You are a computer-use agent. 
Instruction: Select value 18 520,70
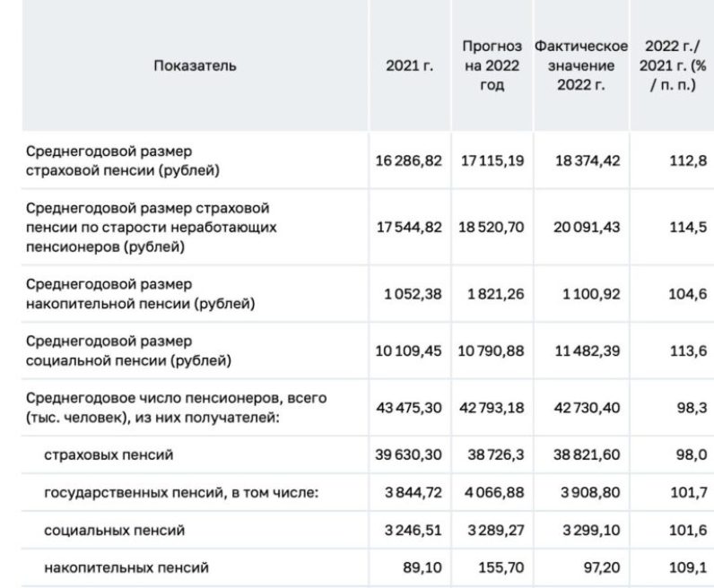coord(491,227)
